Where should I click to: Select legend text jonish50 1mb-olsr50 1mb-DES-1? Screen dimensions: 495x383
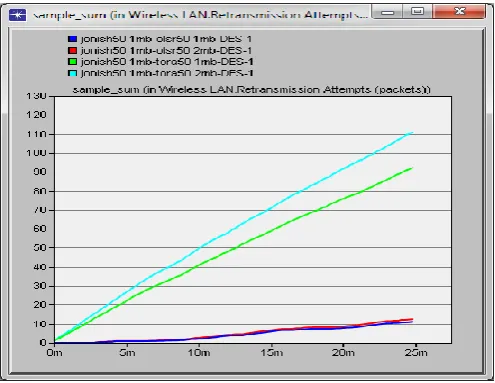166,39
